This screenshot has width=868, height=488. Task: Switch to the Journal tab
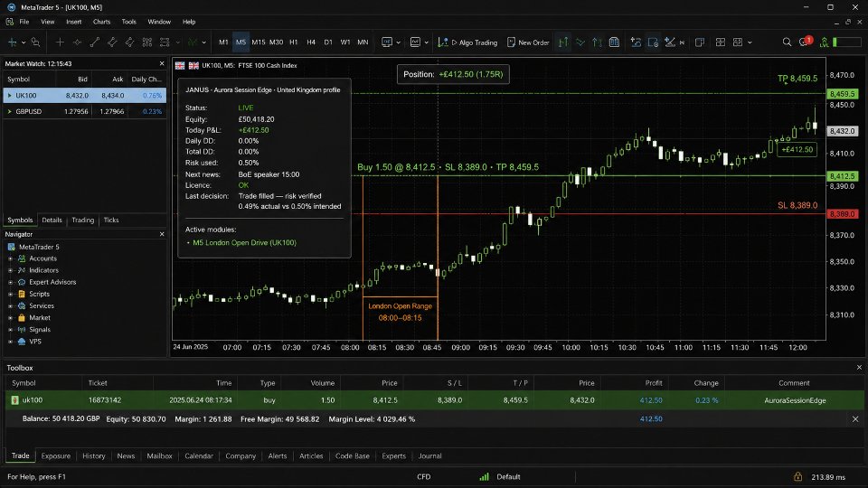429,455
